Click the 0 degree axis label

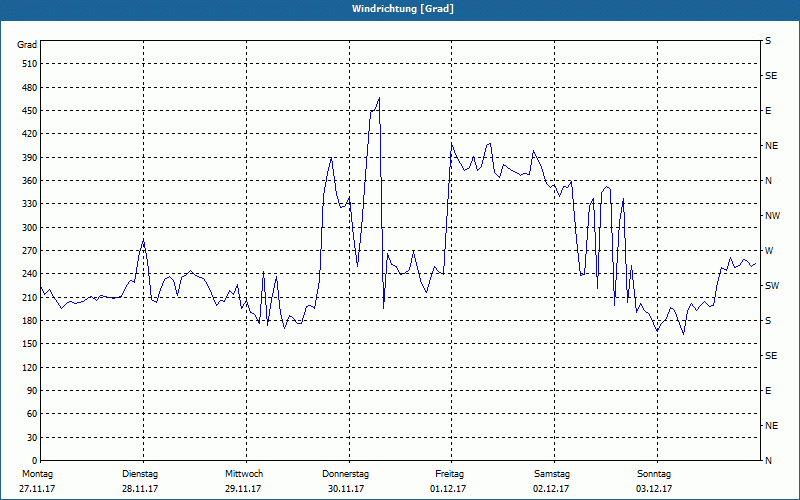pos(34,461)
